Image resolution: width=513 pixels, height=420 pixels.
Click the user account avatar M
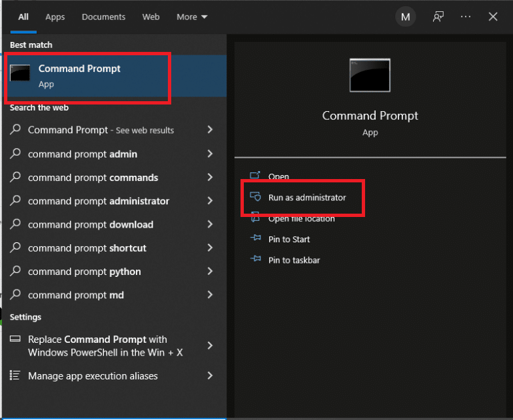pos(405,17)
